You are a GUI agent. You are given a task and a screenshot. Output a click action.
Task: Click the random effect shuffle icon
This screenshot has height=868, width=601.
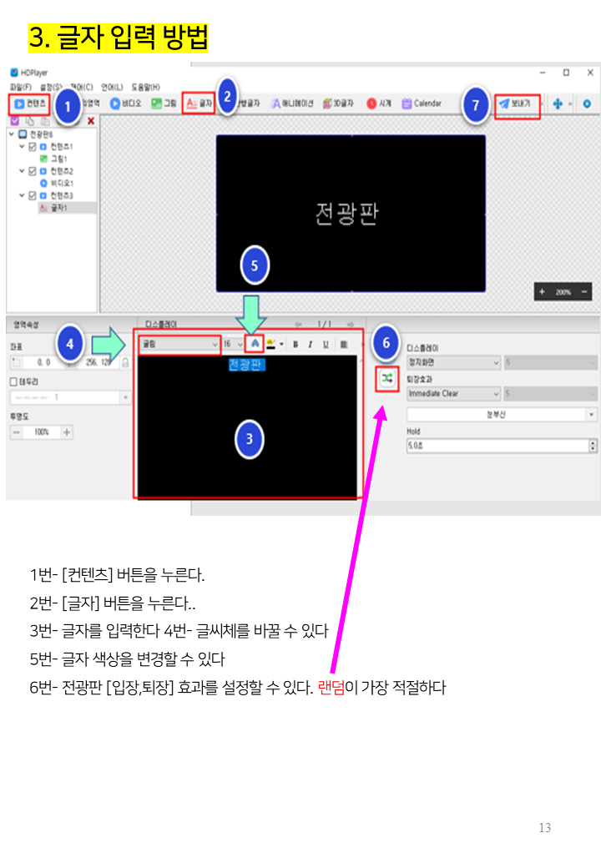[x=387, y=378]
